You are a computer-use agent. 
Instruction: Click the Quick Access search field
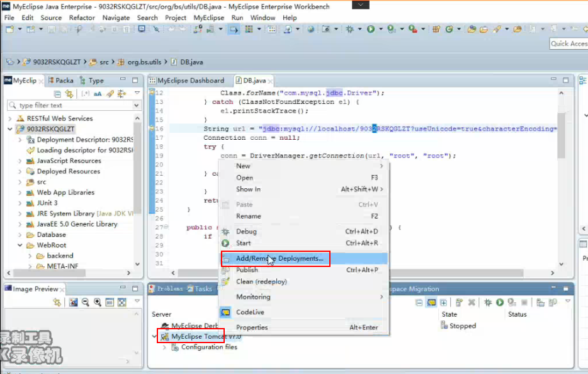click(x=568, y=43)
